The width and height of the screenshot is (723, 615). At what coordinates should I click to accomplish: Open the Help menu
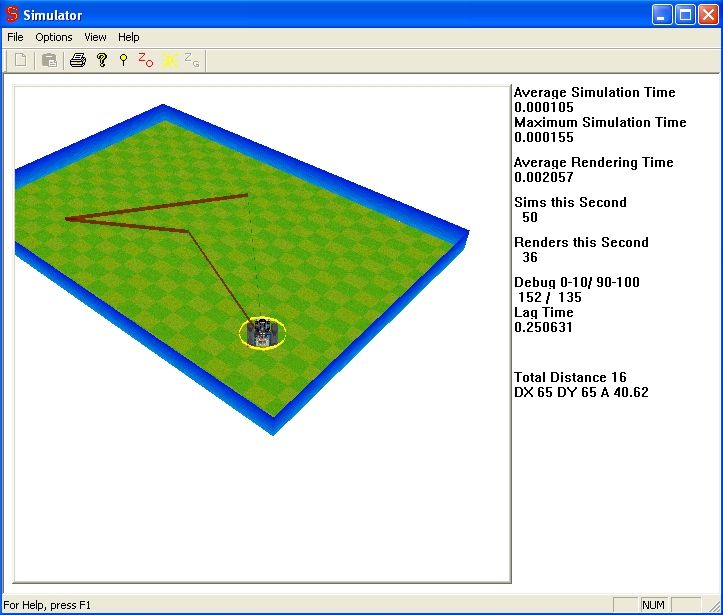tap(129, 37)
